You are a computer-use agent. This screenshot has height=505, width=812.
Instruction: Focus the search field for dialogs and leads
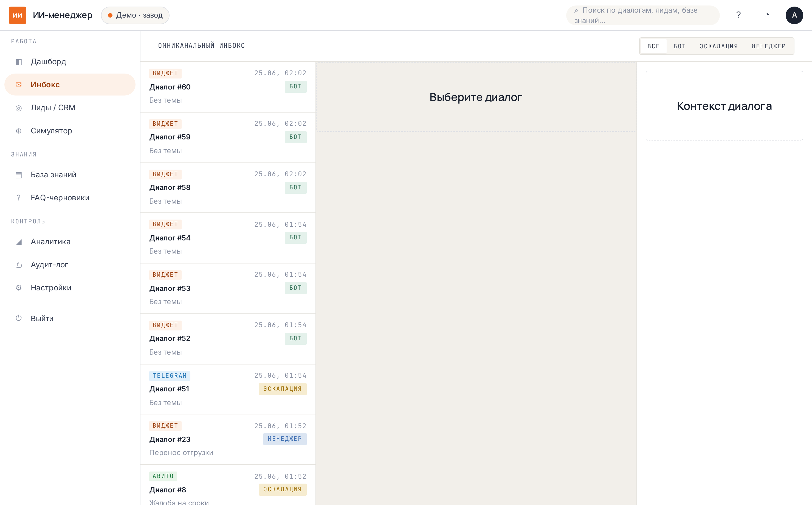click(x=643, y=15)
